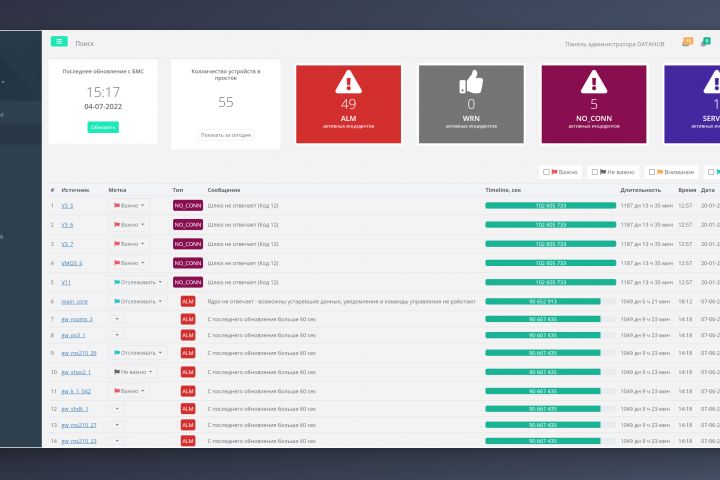Sort by the Источник column header
The height and width of the screenshot is (480, 720).
(75, 190)
